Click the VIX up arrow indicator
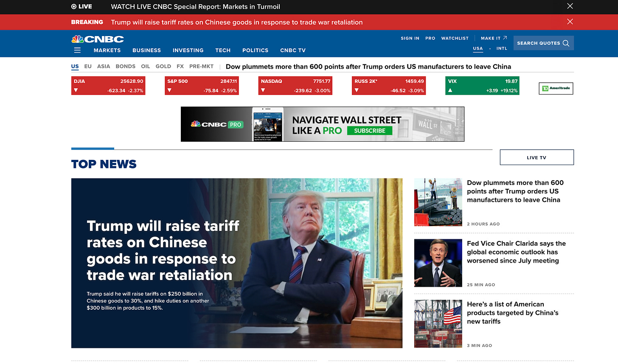The width and height of the screenshot is (618, 364). point(450,90)
